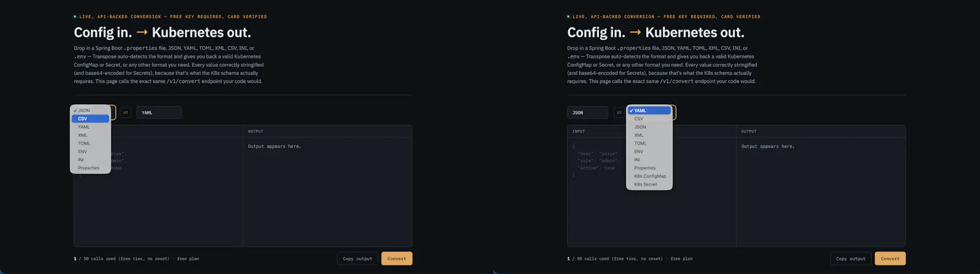Click Convert button in the right panel
Screen dimensions: 980x274
click(x=890, y=259)
